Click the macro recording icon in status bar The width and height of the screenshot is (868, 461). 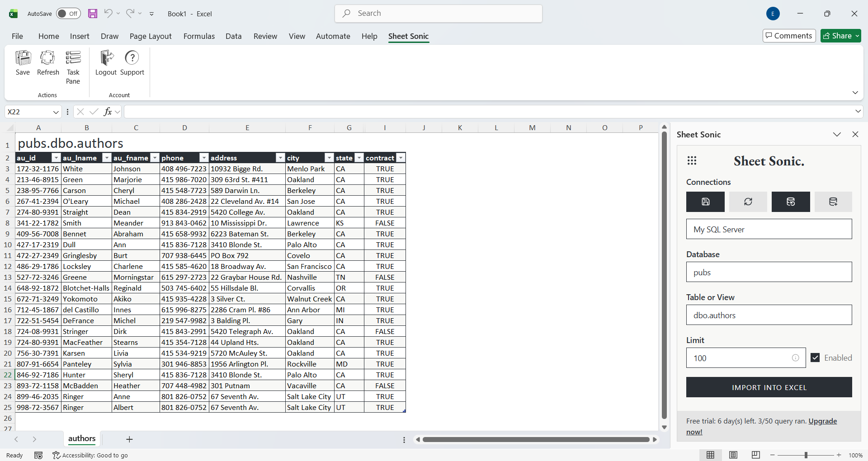click(x=38, y=455)
